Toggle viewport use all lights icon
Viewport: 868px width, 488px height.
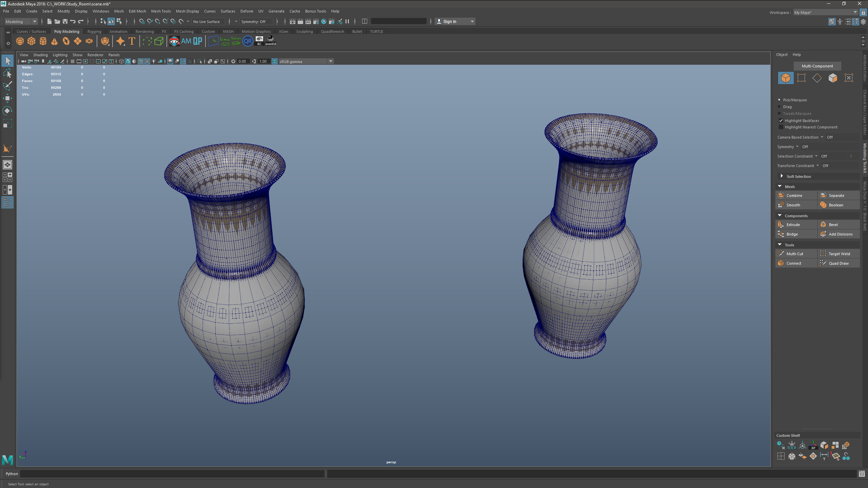click(154, 61)
